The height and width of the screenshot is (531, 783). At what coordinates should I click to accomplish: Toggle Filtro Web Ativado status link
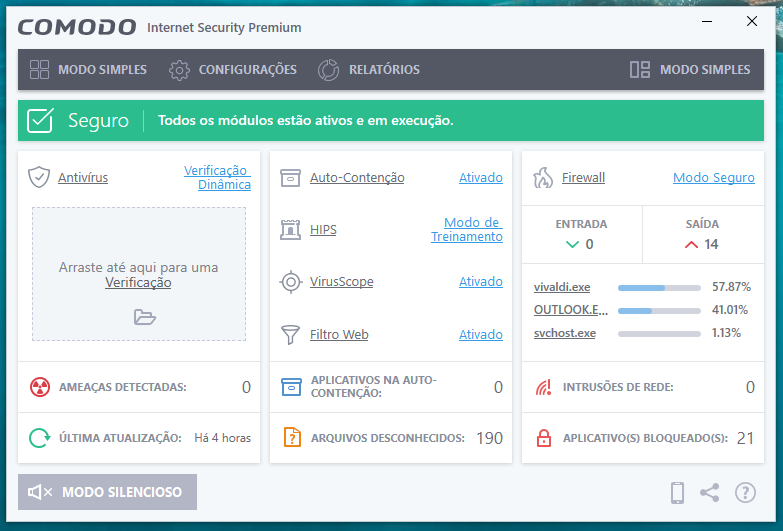(x=481, y=335)
